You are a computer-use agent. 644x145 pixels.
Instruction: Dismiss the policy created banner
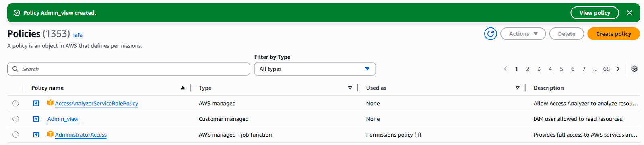[630, 13]
